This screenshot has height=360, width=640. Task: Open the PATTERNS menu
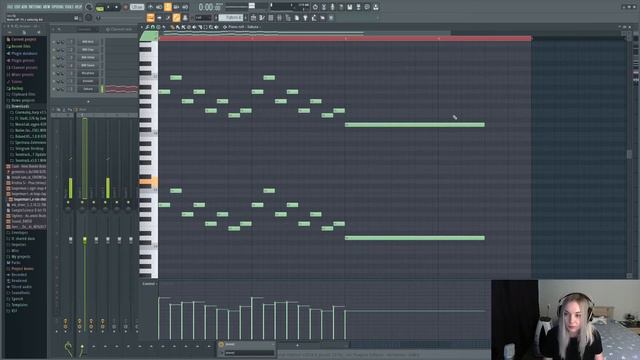click(x=35, y=7)
